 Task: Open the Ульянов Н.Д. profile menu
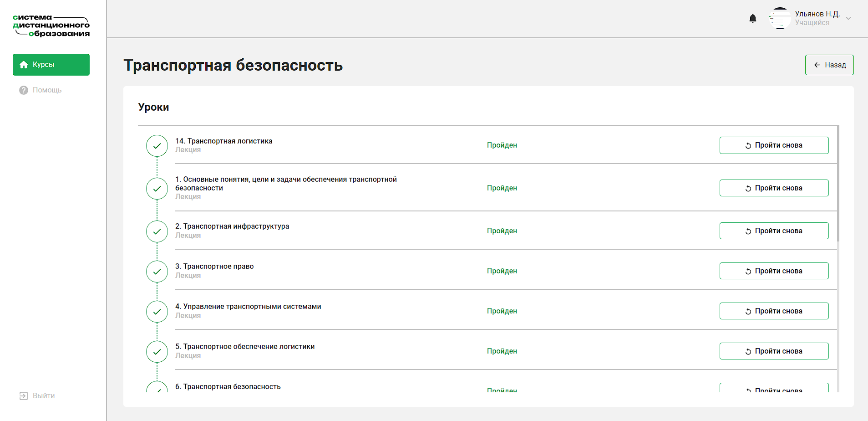tap(817, 14)
